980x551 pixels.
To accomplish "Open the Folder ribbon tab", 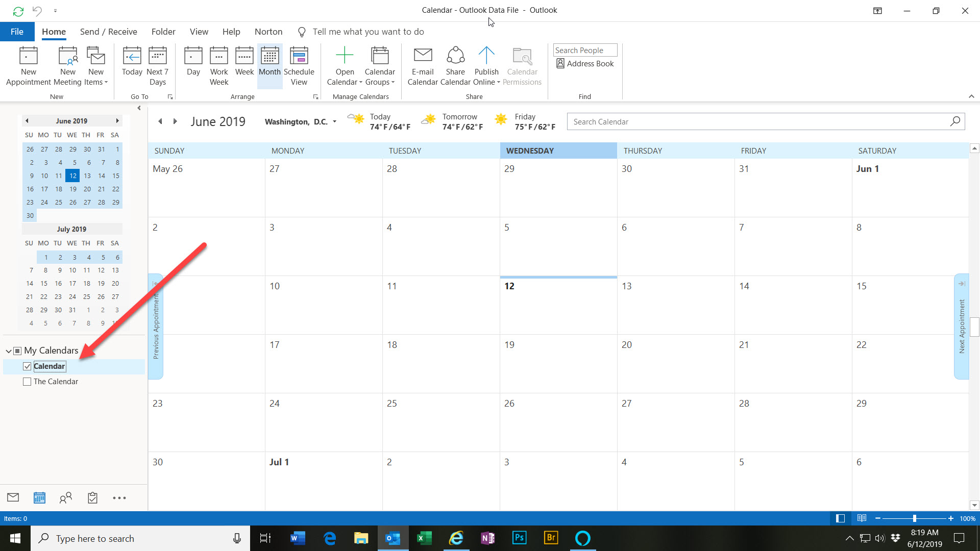I will (x=163, y=32).
